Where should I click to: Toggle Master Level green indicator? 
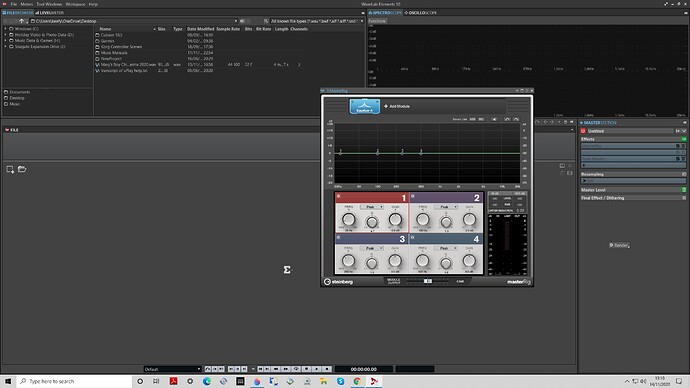tap(684, 190)
